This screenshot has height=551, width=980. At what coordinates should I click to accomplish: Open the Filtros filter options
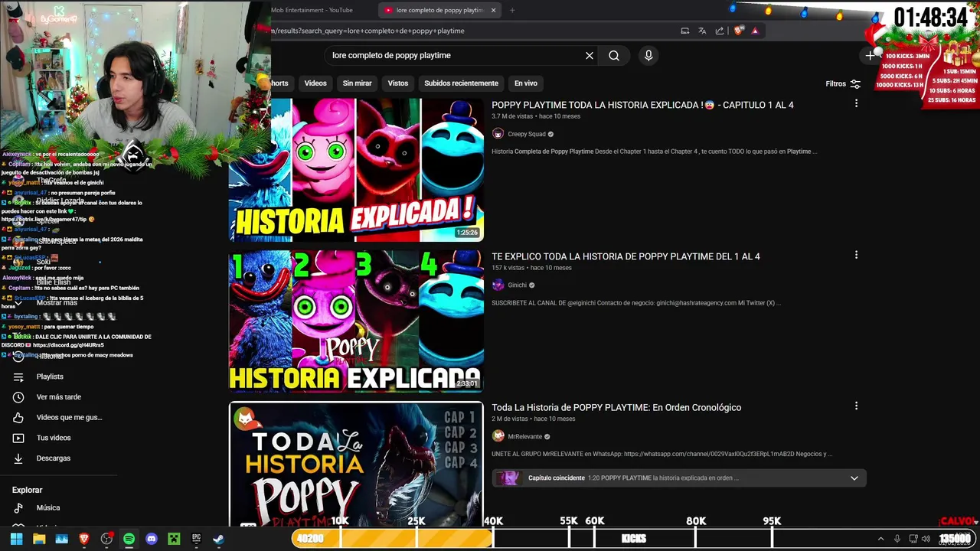point(843,83)
